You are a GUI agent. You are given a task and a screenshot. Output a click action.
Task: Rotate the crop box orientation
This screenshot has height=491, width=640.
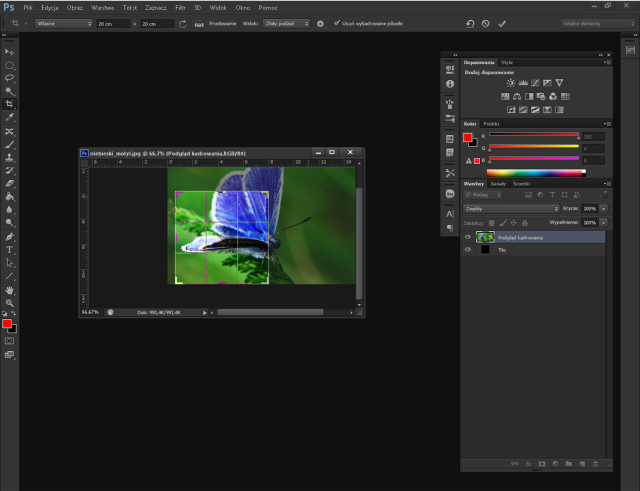183,24
